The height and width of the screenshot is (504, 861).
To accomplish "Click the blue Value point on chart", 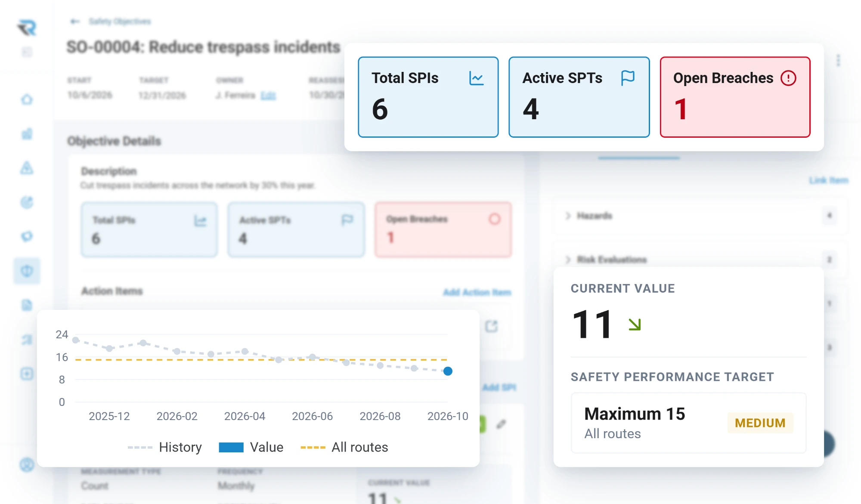I will tap(448, 371).
